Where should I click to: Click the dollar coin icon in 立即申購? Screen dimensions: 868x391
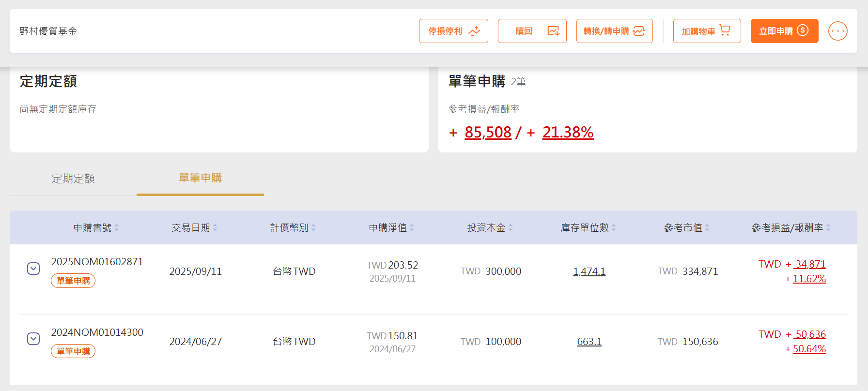[x=803, y=30]
